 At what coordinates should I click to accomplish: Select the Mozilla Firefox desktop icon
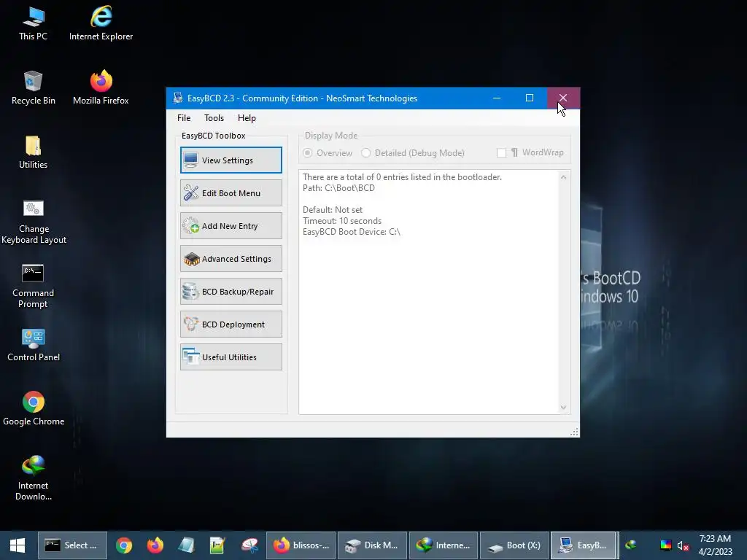(101, 88)
